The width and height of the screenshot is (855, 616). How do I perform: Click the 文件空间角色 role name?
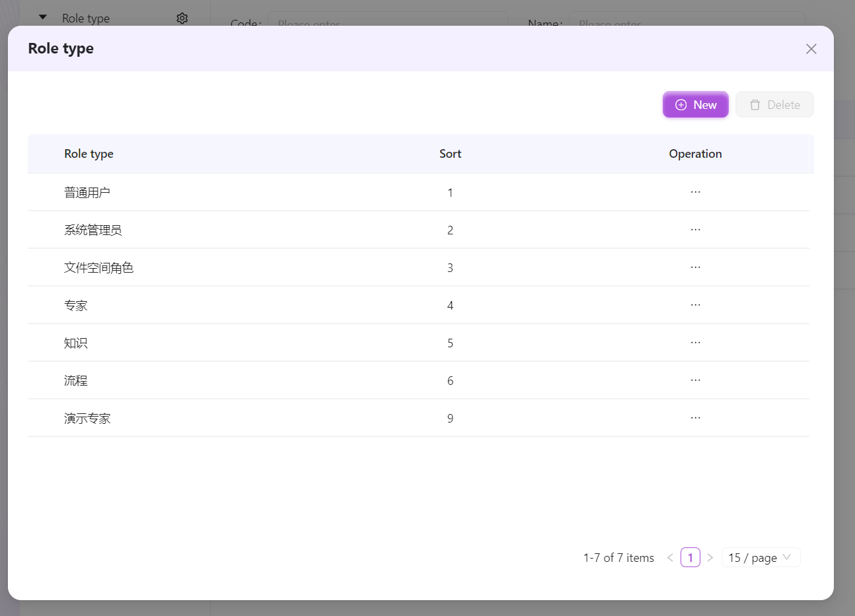point(98,268)
